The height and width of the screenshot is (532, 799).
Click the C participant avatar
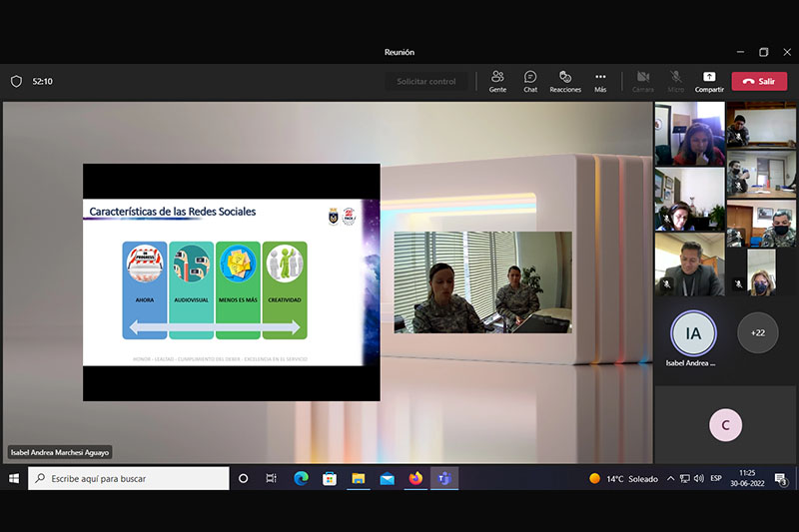tap(726, 425)
